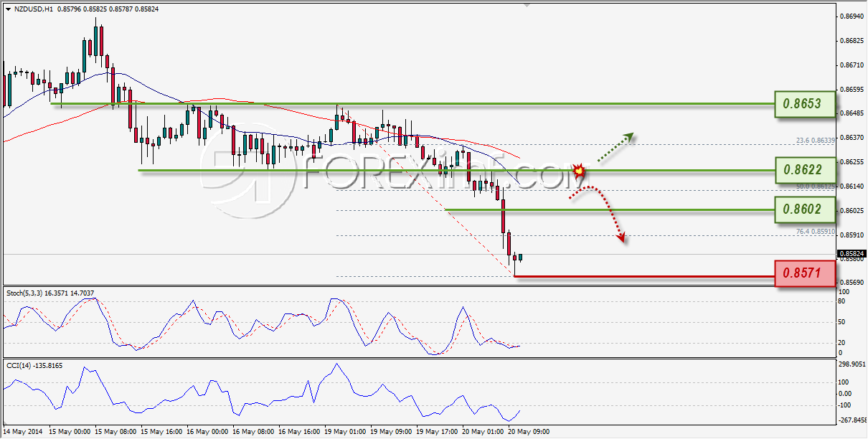
Task: Click the NZDUSD,H1 chart title text
Action: click(32, 8)
